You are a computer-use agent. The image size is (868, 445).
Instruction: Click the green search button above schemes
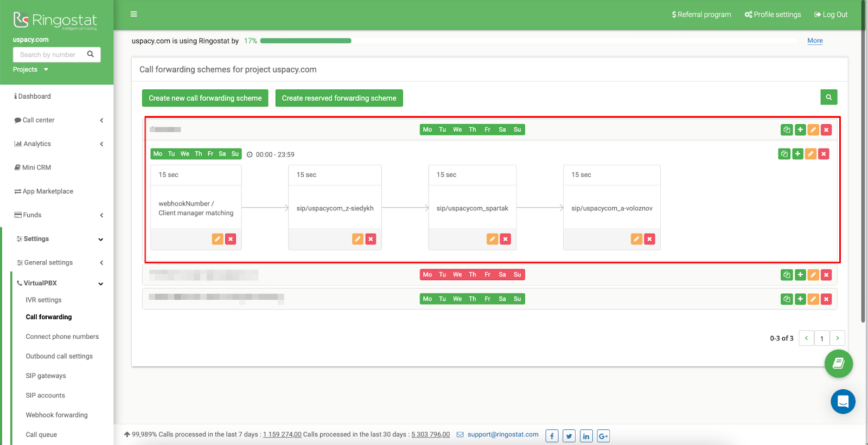coord(828,97)
